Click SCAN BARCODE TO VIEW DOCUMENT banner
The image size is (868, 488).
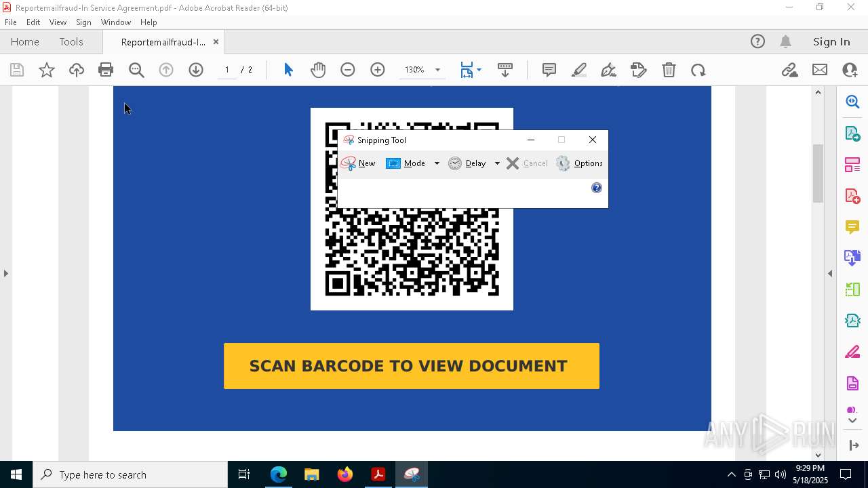(x=412, y=366)
